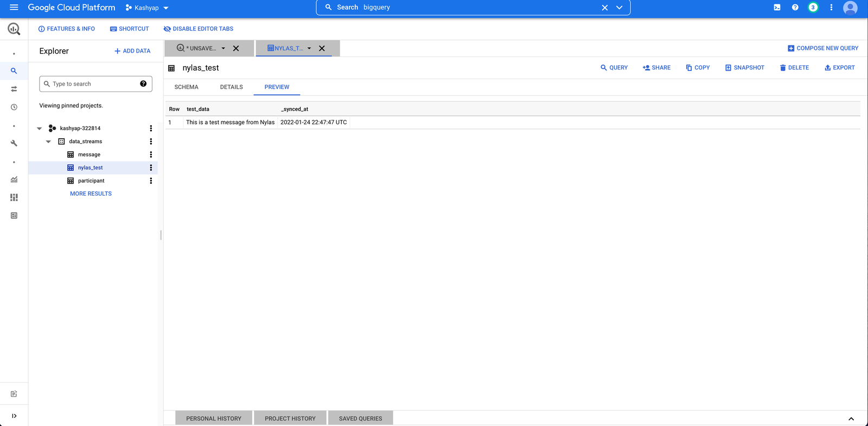Open the Kashyap project selector dropdown

147,8
